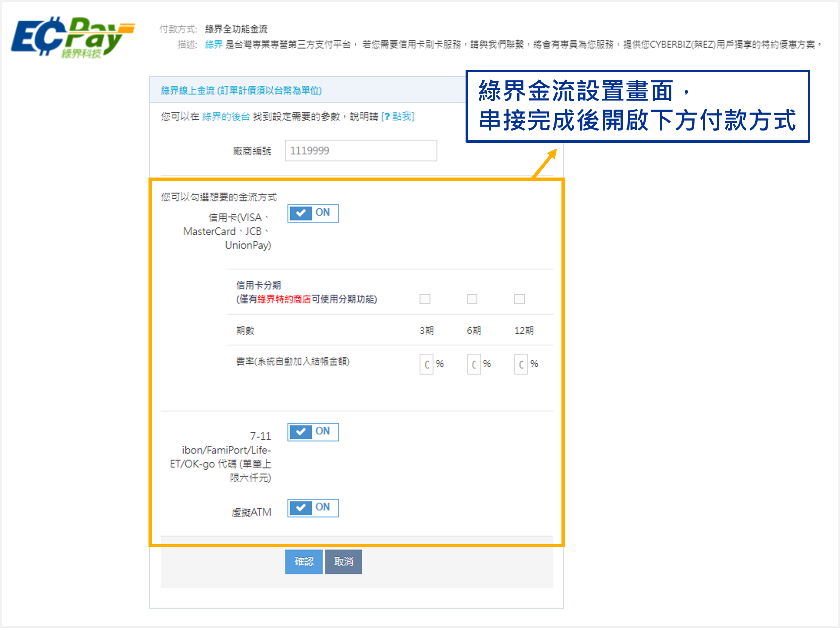Click the 3期 fee rate input field
Image resolution: width=840 pixels, height=628 pixels.
click(x=426, y=364)
